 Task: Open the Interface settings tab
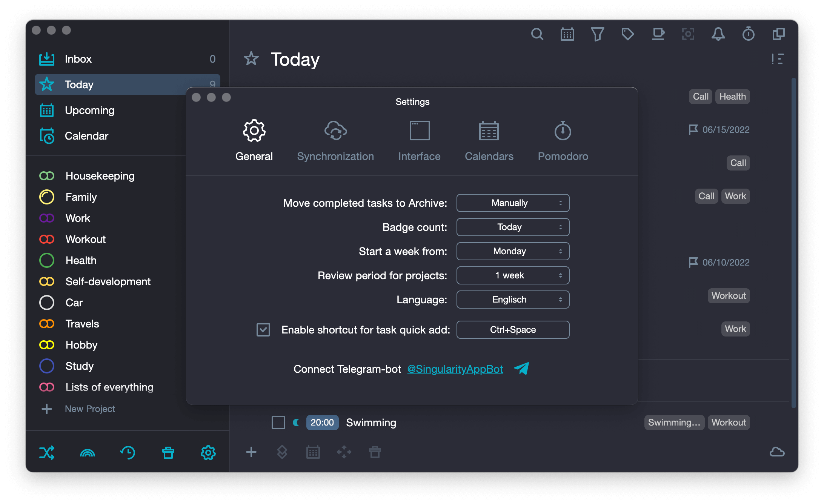[x=420, y=141]
